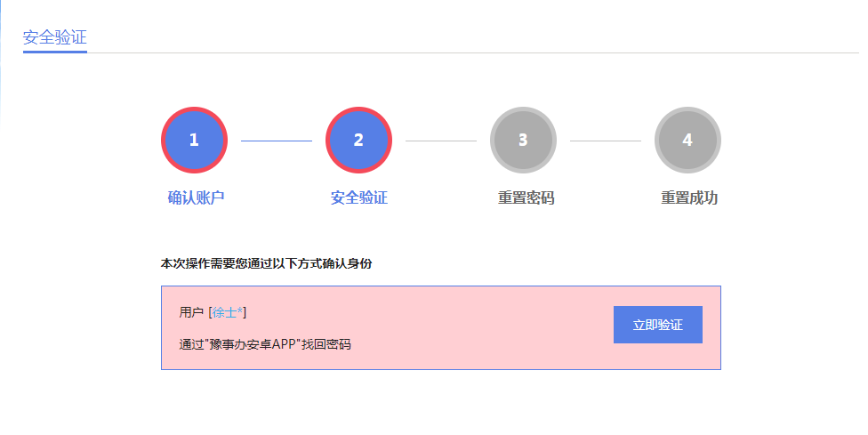Viewport: 868px width, 435px height.
Task: Click the 用户 label in pink box
Action: 191,312
